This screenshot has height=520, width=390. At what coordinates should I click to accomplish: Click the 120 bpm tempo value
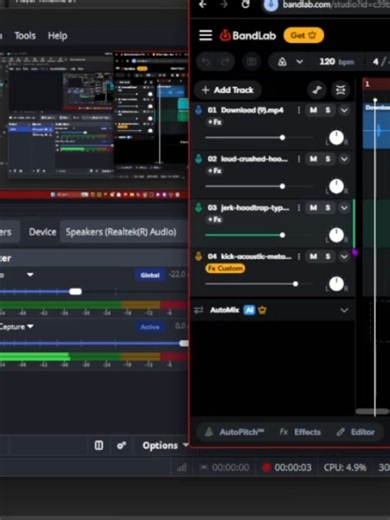[x=336, y=62]
